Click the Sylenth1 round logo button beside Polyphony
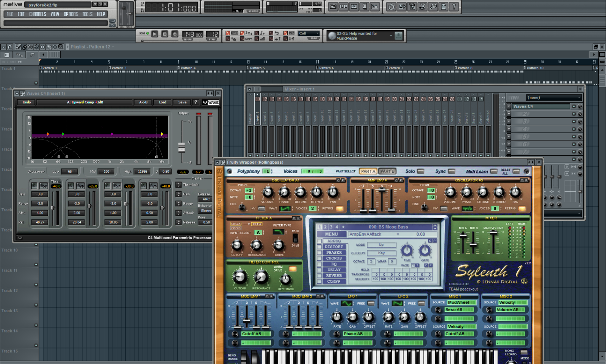 230,171
